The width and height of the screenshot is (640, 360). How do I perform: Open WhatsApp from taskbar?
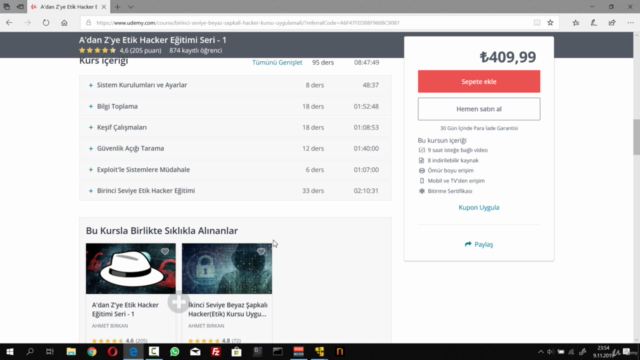point(175,351)
